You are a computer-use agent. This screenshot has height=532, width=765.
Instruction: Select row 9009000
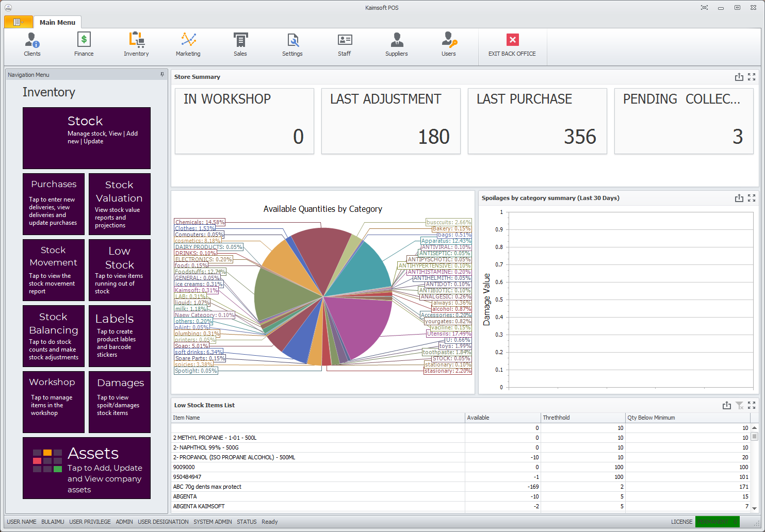(x=461, y=467)
